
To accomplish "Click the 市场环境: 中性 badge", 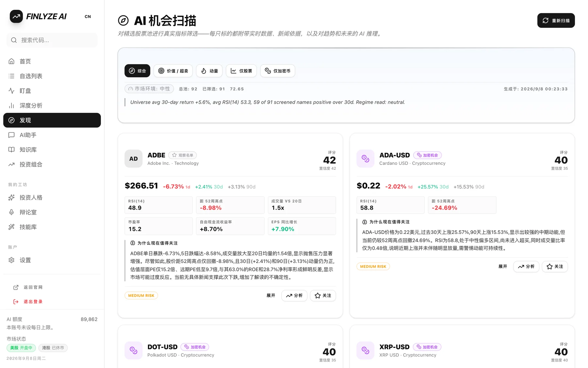I will point(149,89).
